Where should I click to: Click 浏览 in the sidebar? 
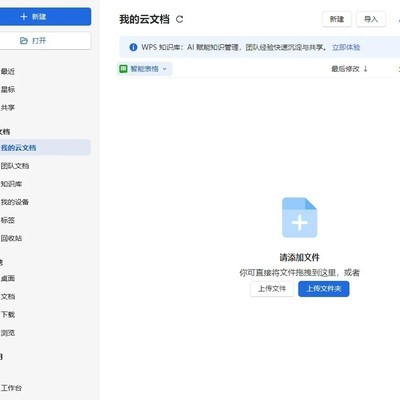point(8,333)
